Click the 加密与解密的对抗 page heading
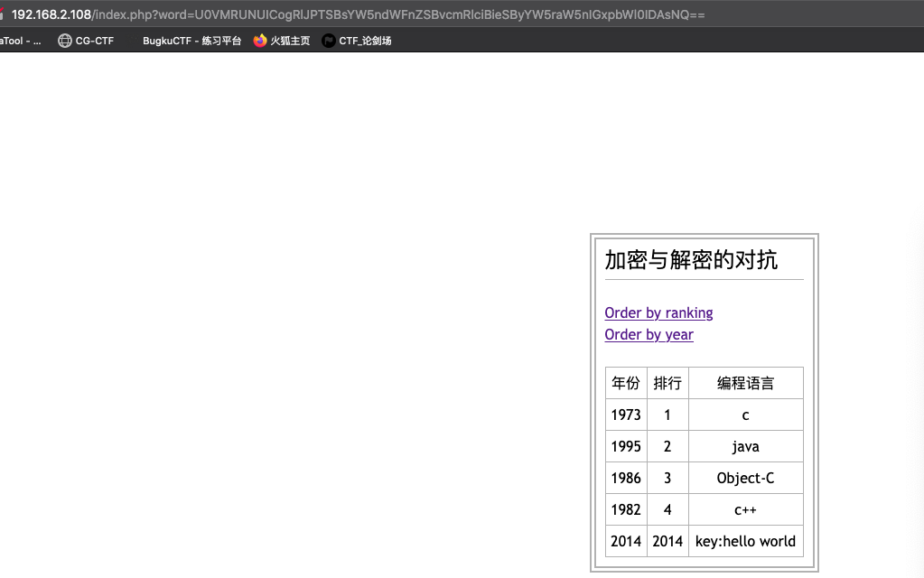The width and height of the screenshot is (924, 578). click(x=691, y=259)
